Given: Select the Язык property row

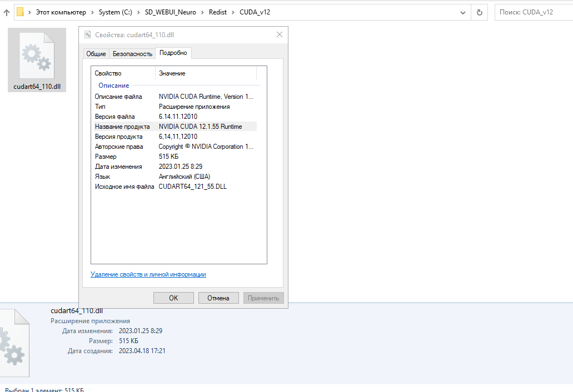Looking at the screenshot, I should 176,177.
